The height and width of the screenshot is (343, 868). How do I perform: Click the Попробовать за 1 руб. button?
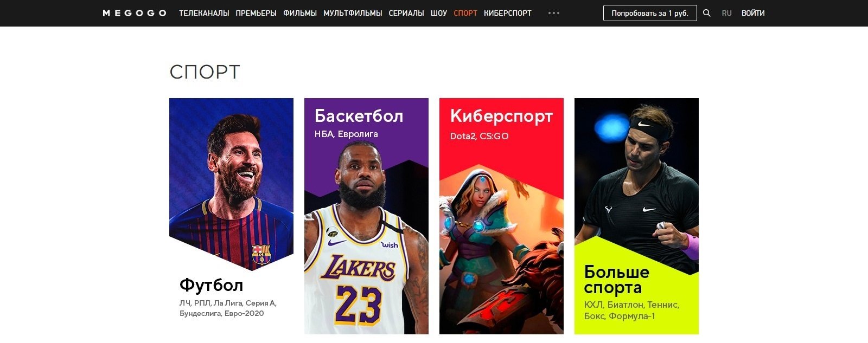coord(650,13)
